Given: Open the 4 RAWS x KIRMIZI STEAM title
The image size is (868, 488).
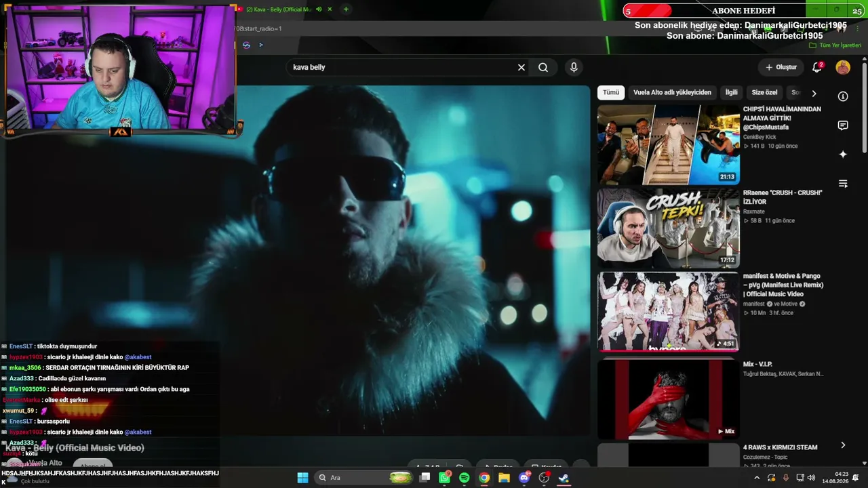Looking at the screenshot, I should [780, 447].
